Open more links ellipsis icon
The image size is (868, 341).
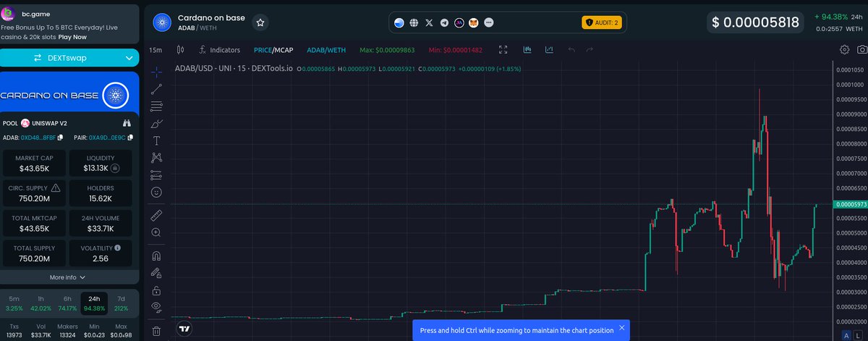click(x=490, y=22)
